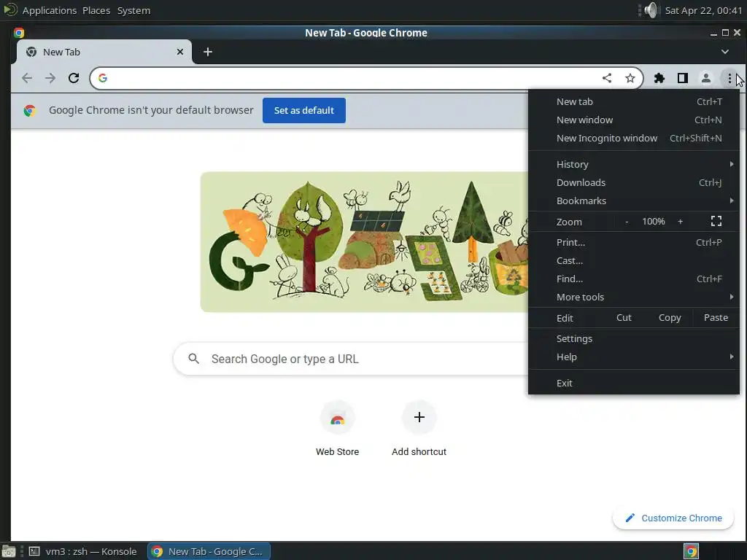The width and height of the screenshot is (747, 560).
Task: Open Downloads from the menu
Action: coord(634,182)
